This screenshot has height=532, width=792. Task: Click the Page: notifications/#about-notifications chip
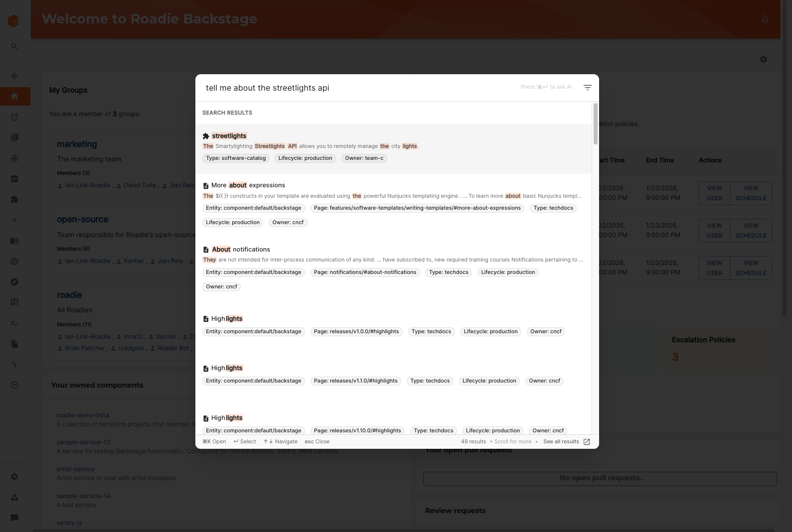[x=365, y=272]
